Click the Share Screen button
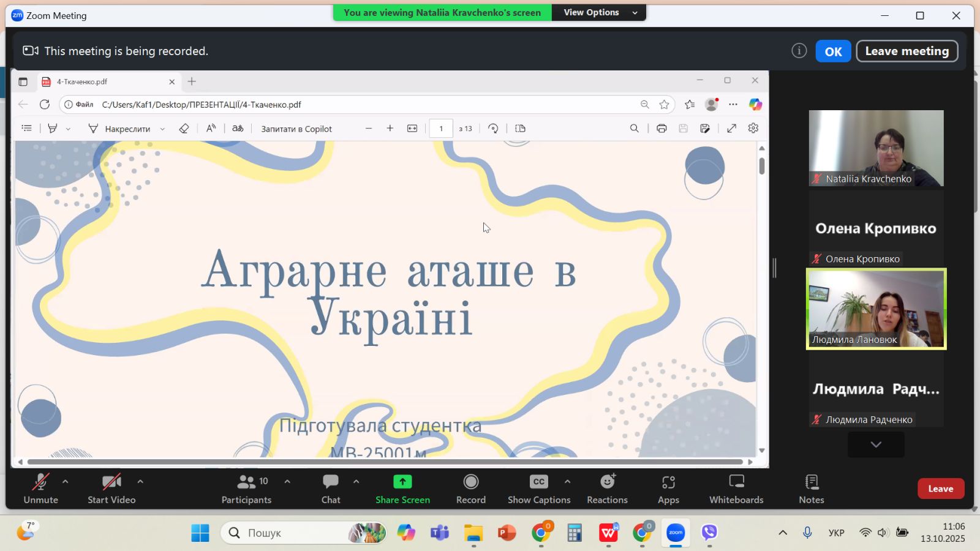Screen dimensions: 980x551 pos(402,489)
